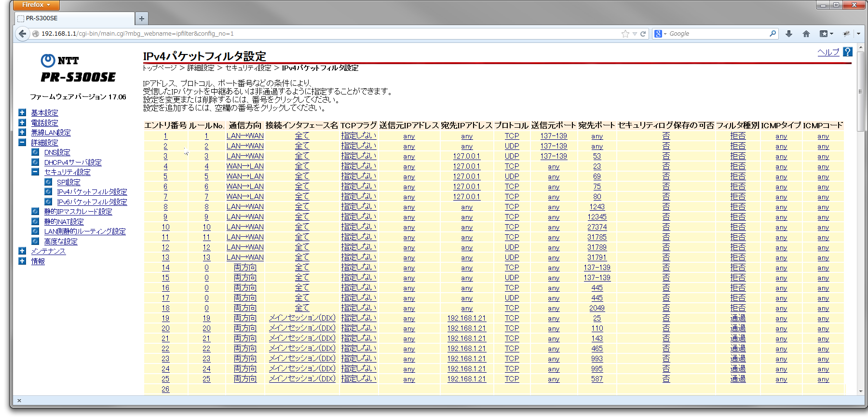
Task: Click the search magnifier icon in Google box
Action: tap(773, 34)
